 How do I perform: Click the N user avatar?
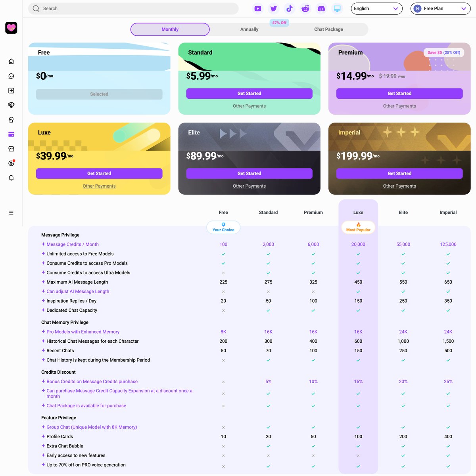click(417, 8)
